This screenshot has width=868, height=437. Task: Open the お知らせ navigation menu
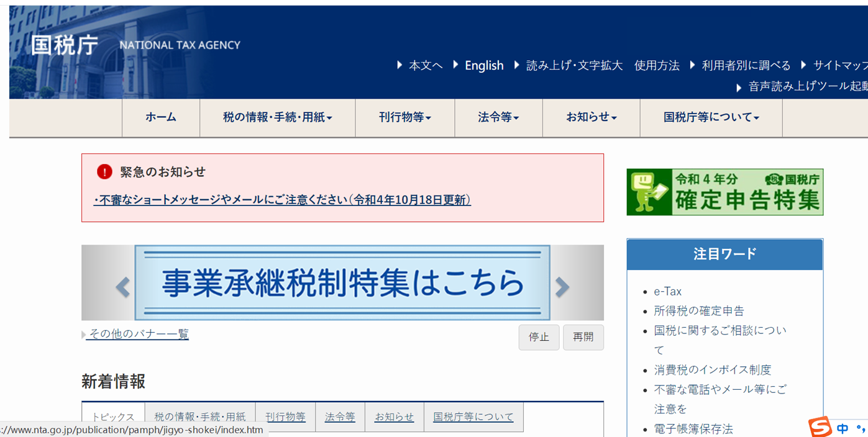(591, 117)
